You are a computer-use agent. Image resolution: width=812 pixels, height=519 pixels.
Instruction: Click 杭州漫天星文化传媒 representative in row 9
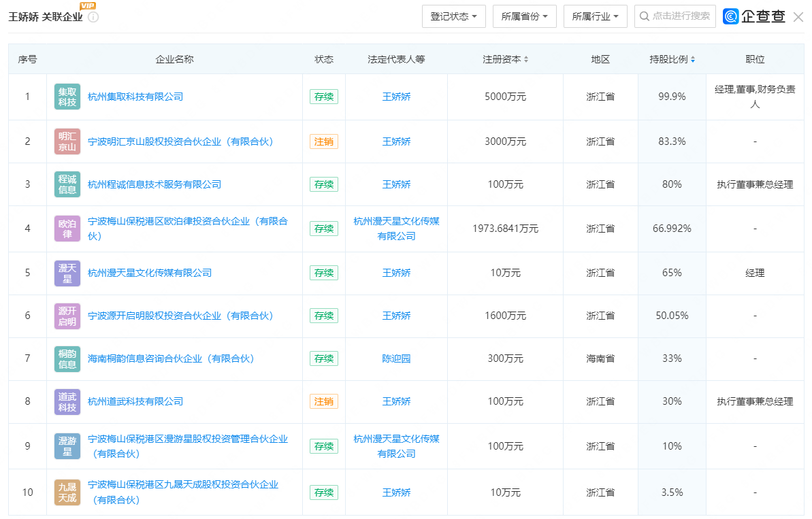(x=396, y=446)
